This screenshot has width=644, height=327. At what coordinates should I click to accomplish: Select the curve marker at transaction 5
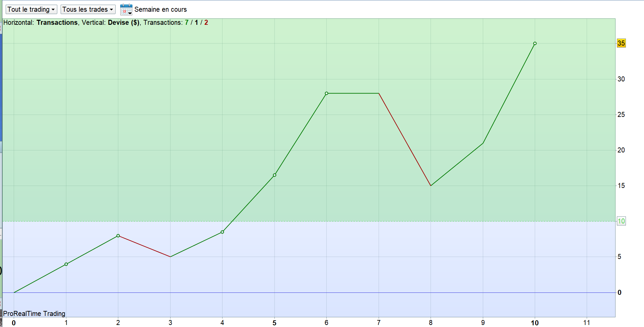(x=274, y=175)
